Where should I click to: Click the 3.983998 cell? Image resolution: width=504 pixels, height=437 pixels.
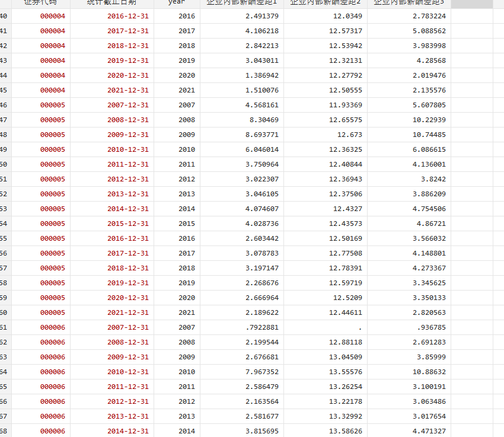409,46
